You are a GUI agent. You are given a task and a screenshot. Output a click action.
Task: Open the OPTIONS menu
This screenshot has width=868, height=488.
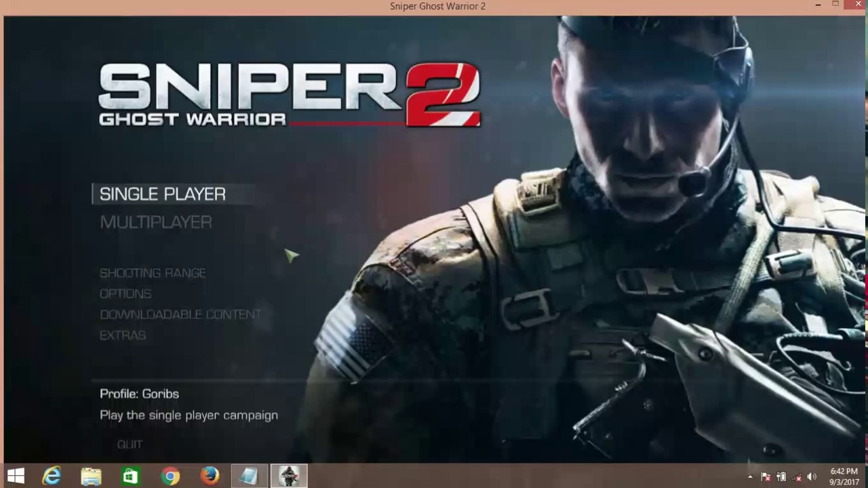[125, 294]
